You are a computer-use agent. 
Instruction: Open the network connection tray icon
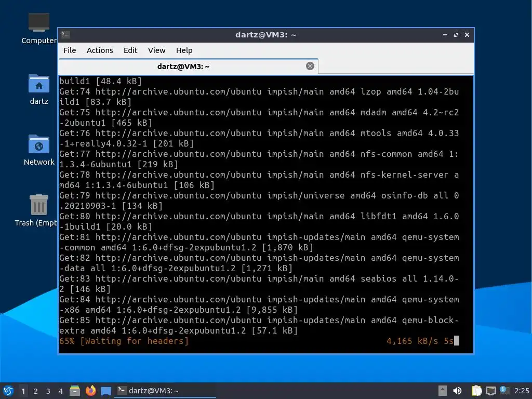point(490,391)
